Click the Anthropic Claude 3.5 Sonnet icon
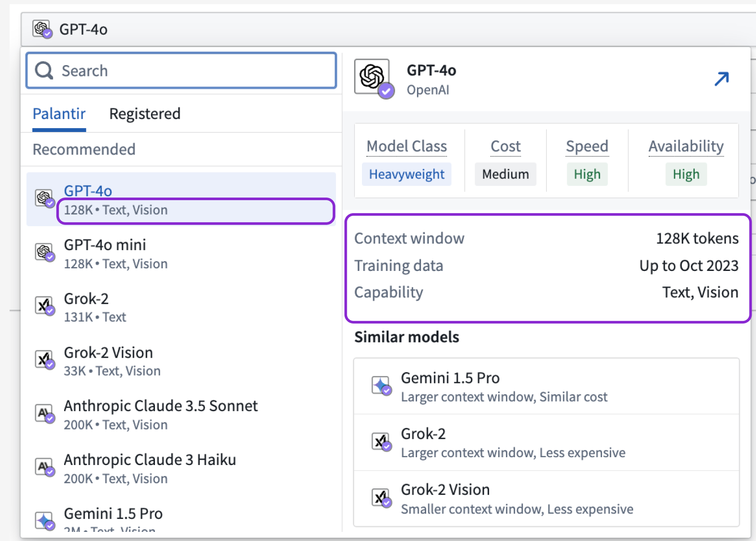 (45, 413)
